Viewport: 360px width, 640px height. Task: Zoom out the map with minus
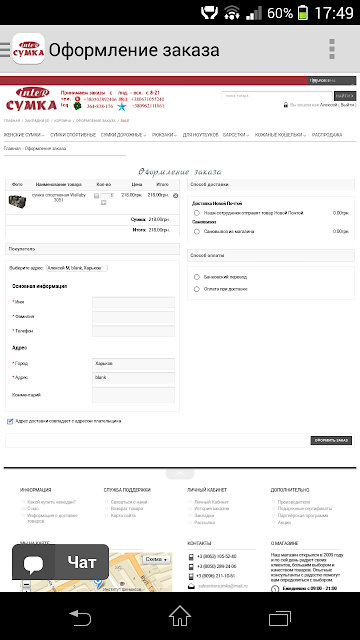(27, 584)
